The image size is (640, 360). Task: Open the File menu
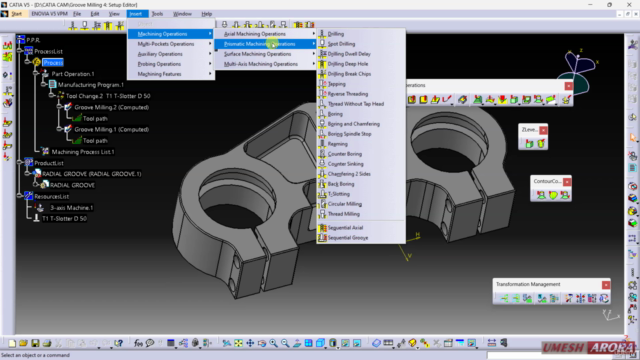click(x=77, y=14)
